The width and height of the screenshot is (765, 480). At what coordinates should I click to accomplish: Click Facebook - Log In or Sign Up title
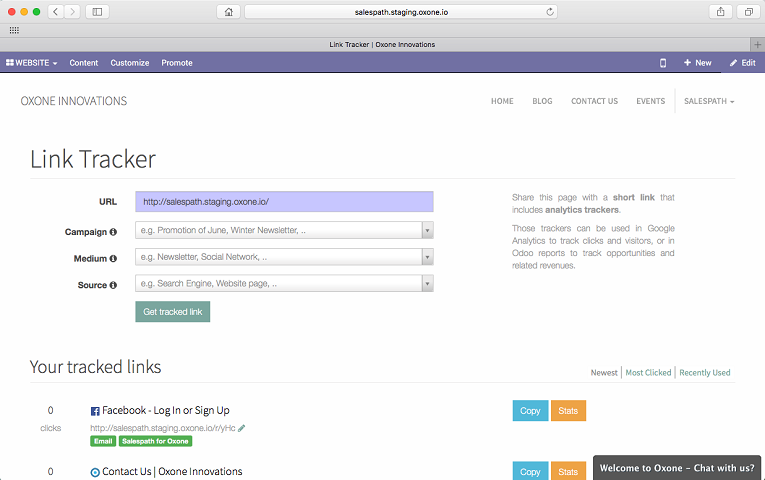(166, 411)
